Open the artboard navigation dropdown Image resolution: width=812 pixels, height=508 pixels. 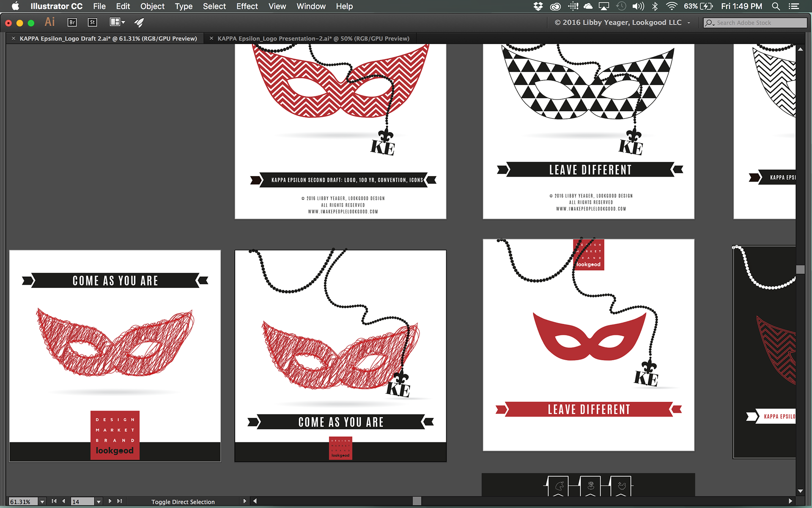pos(99,502)
